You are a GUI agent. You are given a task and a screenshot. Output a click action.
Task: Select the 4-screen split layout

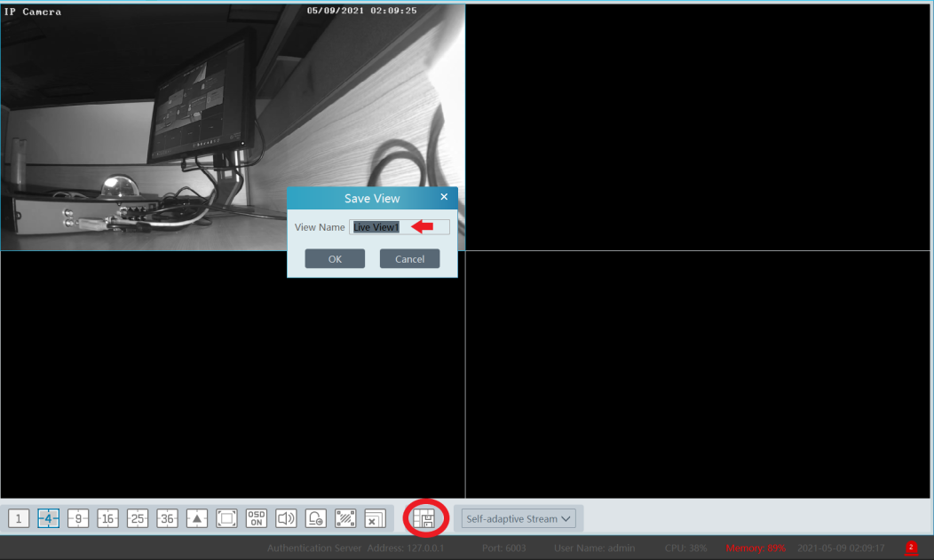click(49, 519)
